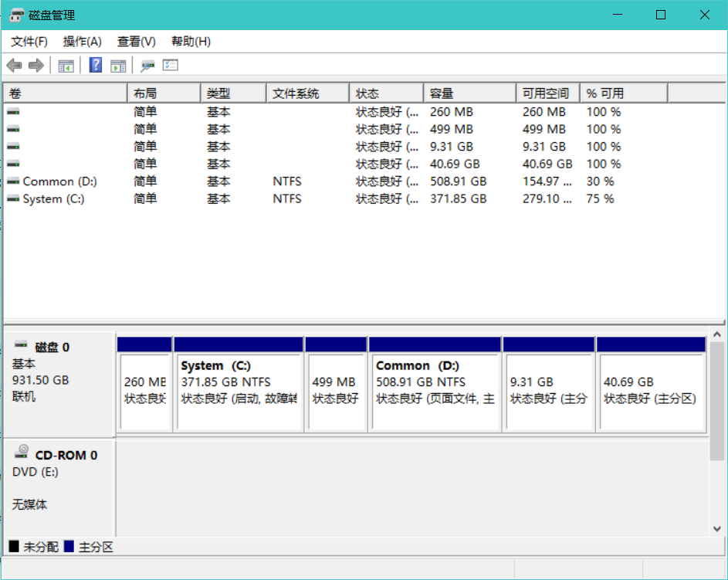Image resolution: width=728 pixels, height=580 pixels.
Task: Click the 75 % free cell
Action: click(601, 198)
